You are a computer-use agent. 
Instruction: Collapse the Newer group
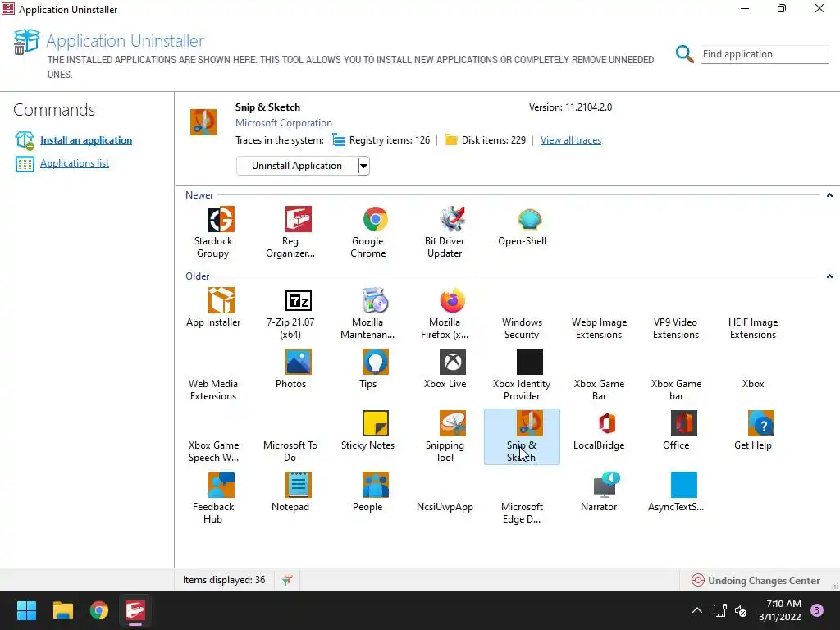[x=829, y=195]
